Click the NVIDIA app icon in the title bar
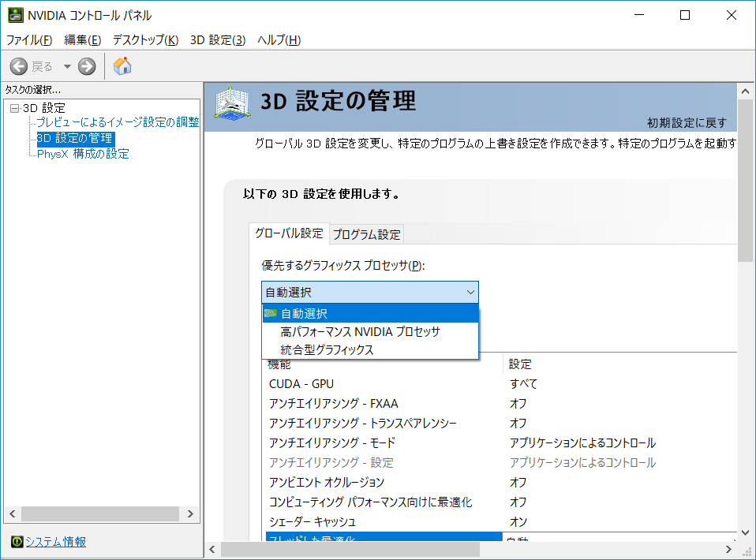 16,16
